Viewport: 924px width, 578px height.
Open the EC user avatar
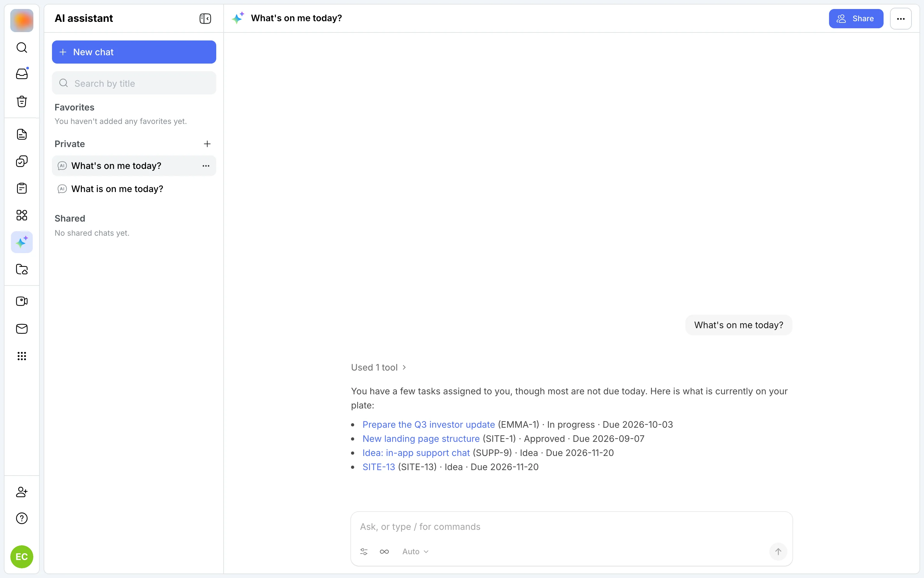tap(22, 556)
